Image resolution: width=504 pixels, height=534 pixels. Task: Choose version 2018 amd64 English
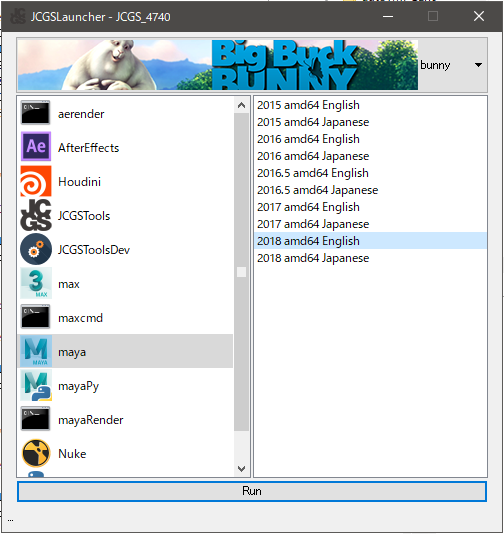point(371,241)
